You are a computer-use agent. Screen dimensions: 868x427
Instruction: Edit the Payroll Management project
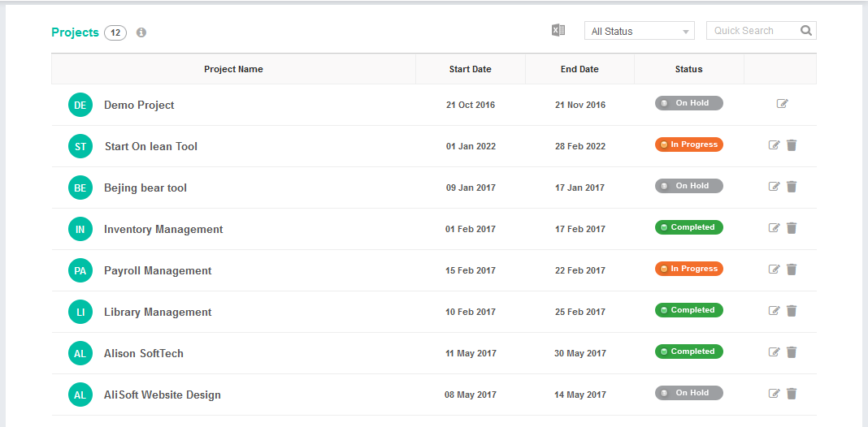[774, 270]
